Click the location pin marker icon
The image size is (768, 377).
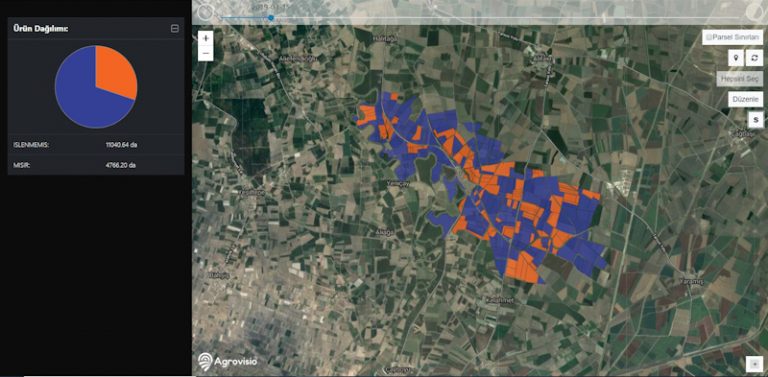736,58
